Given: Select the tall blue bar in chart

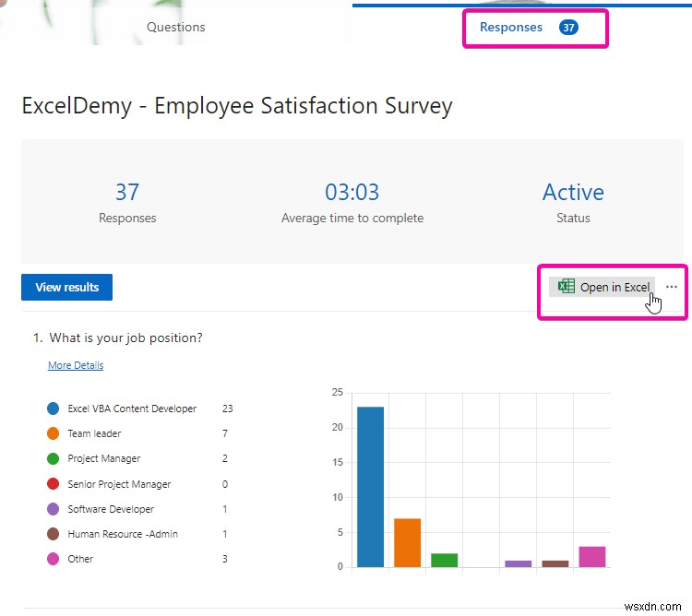Looking at the screenshot, I should (370, 487).
